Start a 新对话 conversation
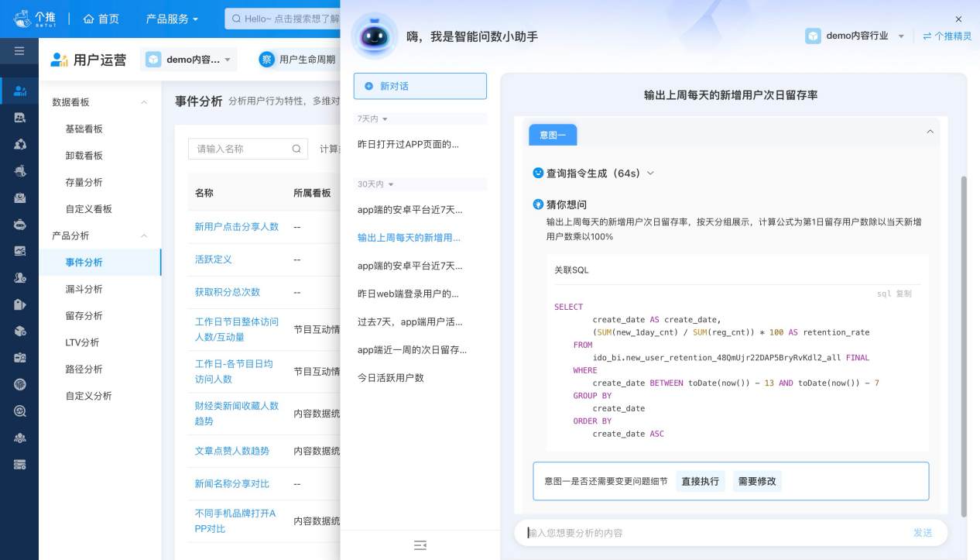Image resolution: width=980 pixels, height=560 pixels. click(x=420, y=86)
